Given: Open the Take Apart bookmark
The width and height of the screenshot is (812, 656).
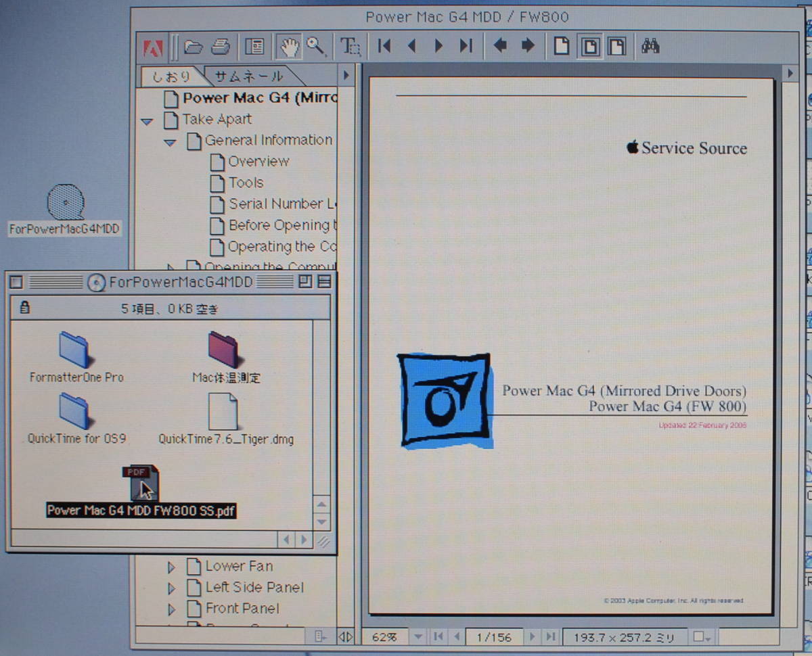Looking at the screenshot, I should tap(217, 120).
